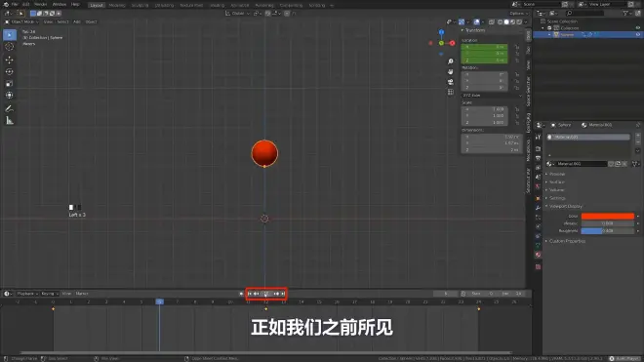The height and width of the screenshot is (362, 644).
Task: Open the Tool properties tab icon
Action: coord(538,138)
